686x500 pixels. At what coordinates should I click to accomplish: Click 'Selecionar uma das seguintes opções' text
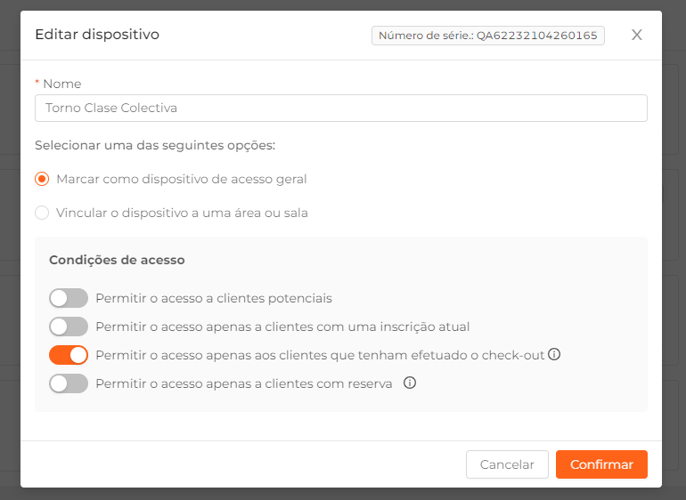[155, 145]
